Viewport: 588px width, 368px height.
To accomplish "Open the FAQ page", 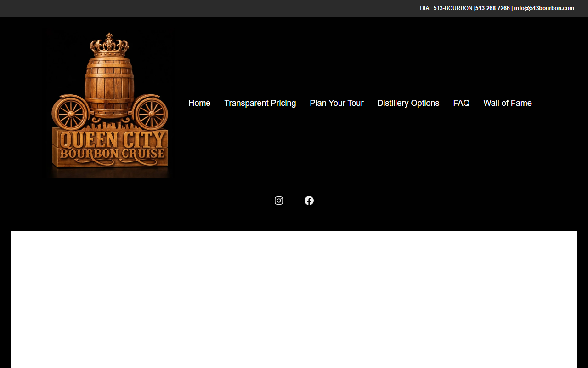I will (461, 103).
